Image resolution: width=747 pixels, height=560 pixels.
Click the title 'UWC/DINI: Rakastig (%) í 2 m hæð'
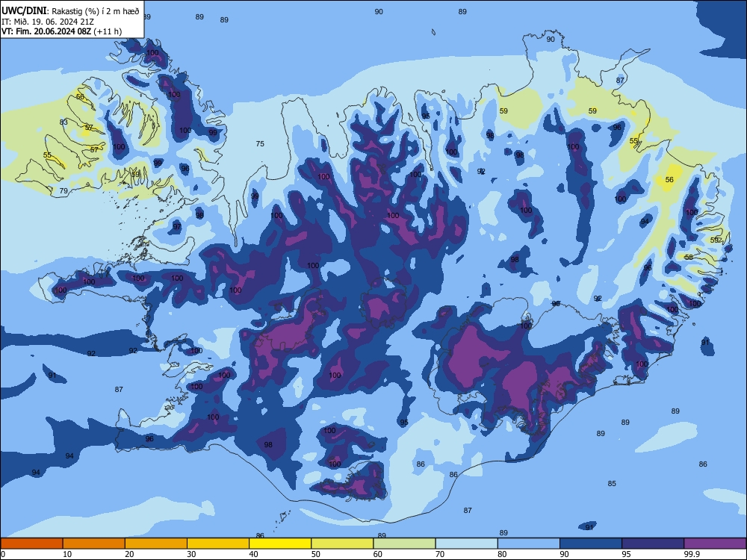point(70,11)
